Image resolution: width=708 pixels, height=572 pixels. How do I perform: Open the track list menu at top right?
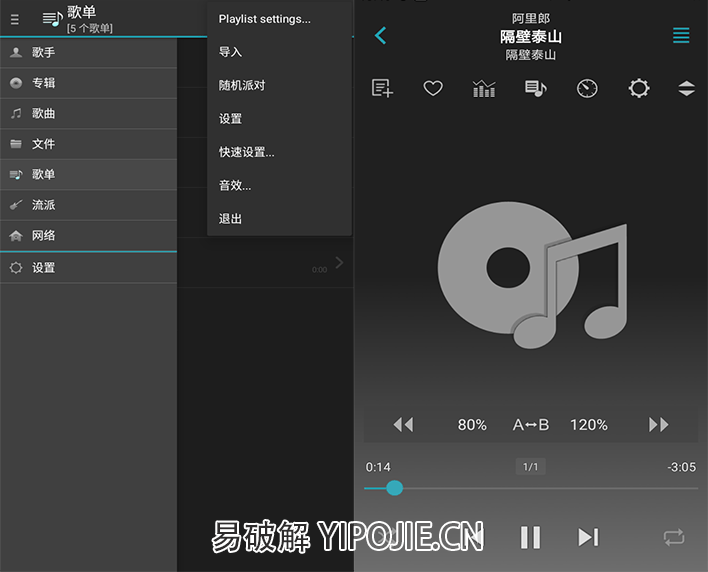click(x=681, y=36)
